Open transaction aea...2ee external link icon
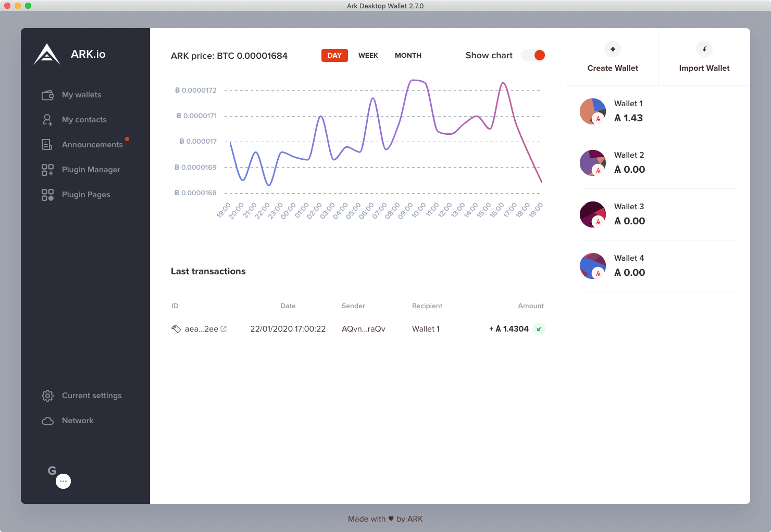The width and height of the screenshot is (771, 532). pos(223,328)
